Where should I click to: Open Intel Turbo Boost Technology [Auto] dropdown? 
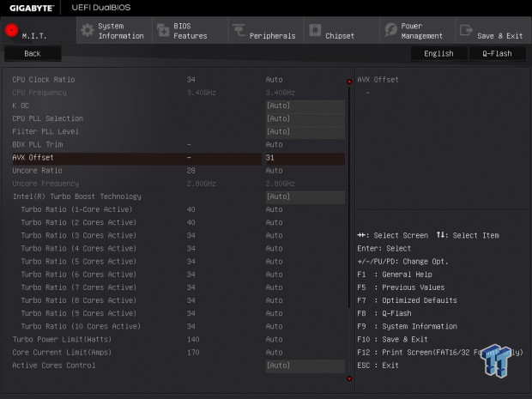305,196
